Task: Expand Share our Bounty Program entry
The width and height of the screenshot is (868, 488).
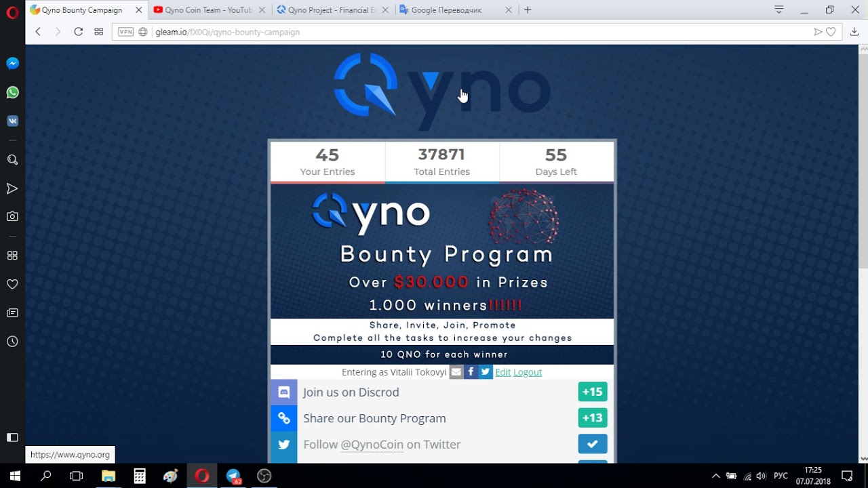Action: click(442, 418)
